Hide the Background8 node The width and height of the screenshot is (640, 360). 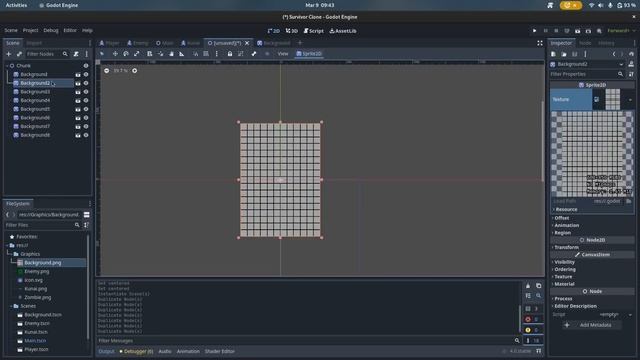(x=86, y=135)
